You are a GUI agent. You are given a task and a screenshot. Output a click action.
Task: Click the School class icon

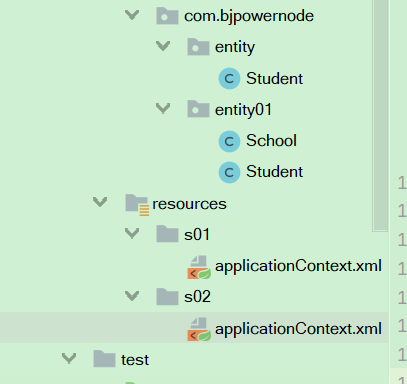229,141
